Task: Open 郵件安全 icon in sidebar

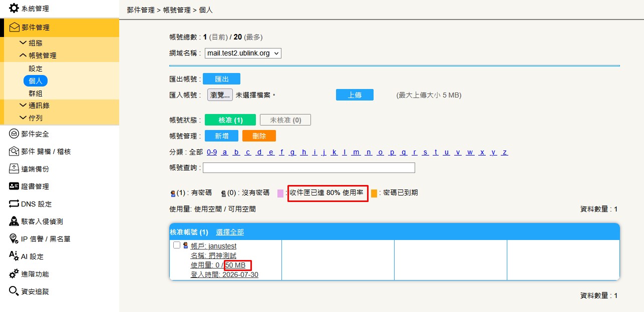Action: point(14,134)
